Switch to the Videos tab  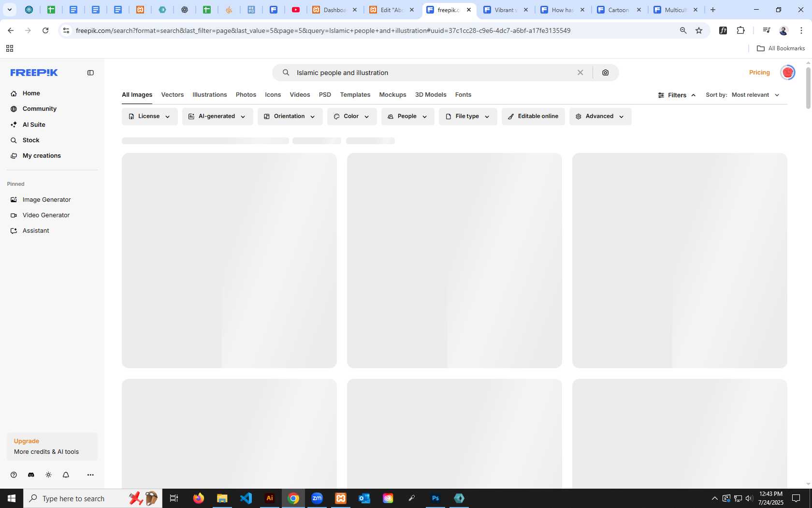pos(300,95)
